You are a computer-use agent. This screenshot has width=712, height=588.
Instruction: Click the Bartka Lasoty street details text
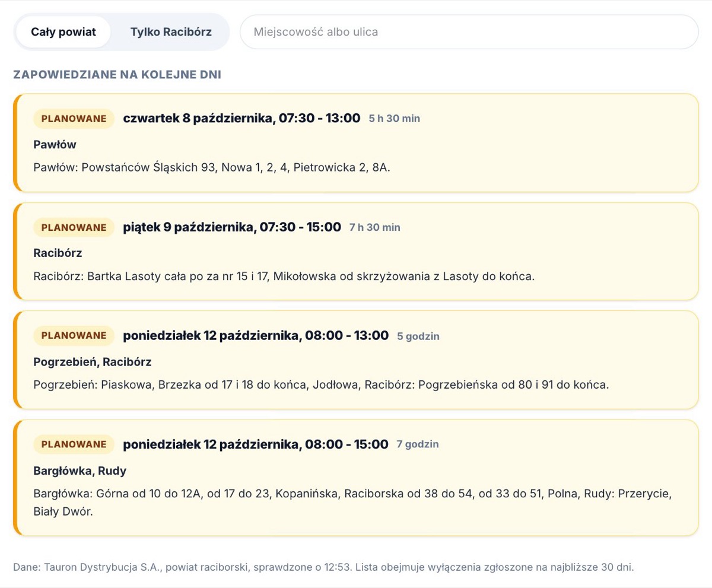pyautogui.click(x=284, y=276)
